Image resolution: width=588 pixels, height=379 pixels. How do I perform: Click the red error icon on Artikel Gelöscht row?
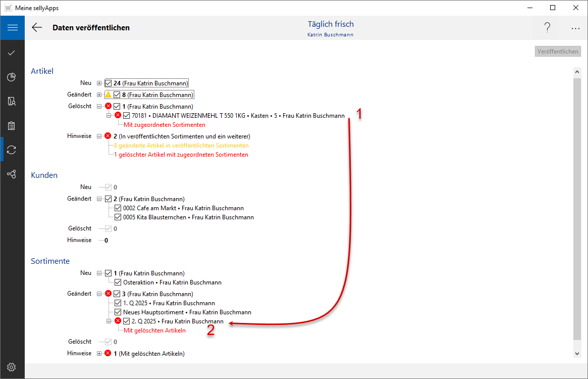(109, 106)
